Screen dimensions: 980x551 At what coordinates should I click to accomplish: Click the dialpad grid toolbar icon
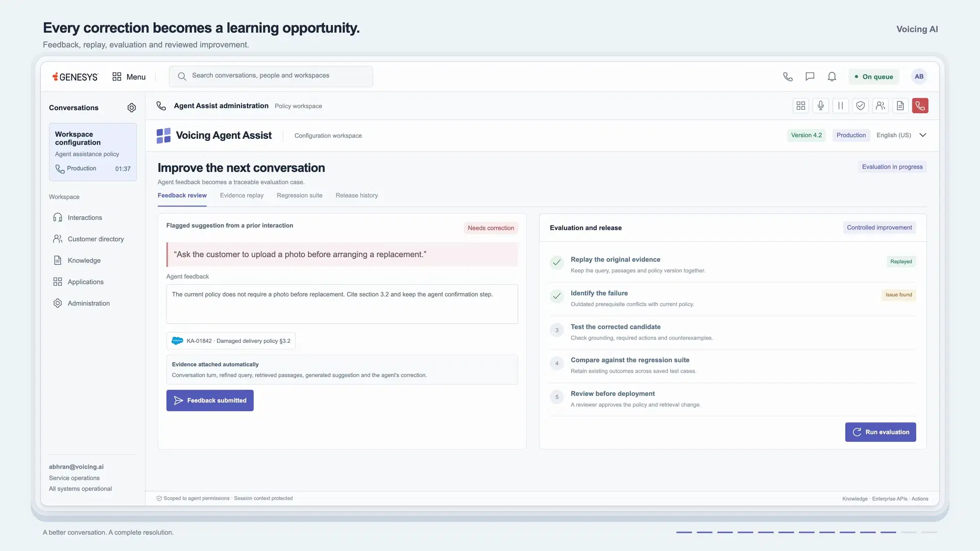pos(800,106)
